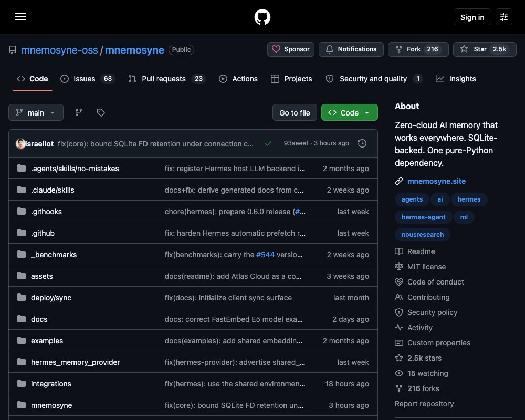Viewport: 525px width, 420px height.
Task: Select the hermes topic tag
Action: 469,199
